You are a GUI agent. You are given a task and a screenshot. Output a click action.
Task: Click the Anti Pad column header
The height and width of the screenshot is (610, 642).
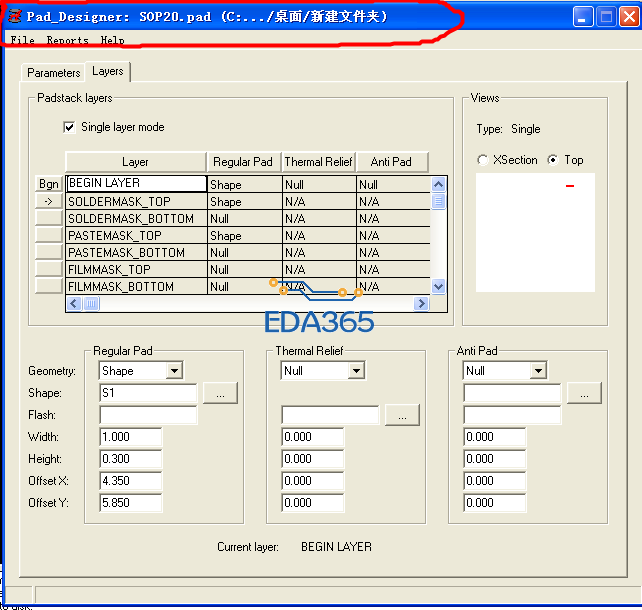[392, 162]
